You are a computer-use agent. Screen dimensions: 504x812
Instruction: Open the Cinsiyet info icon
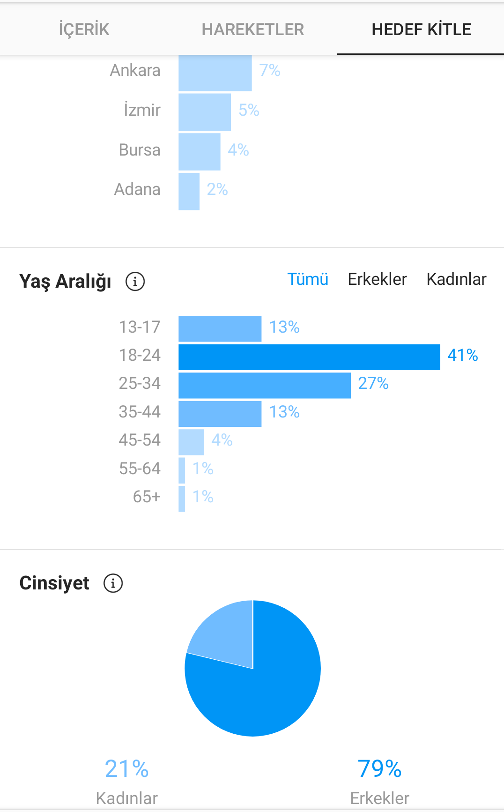tap(113, 583)
